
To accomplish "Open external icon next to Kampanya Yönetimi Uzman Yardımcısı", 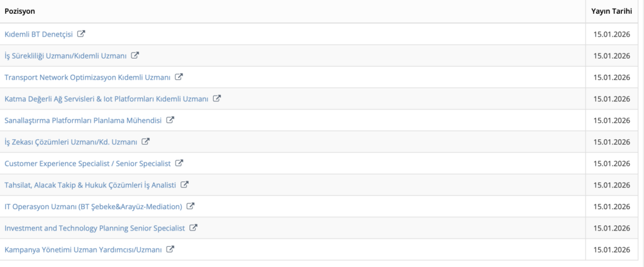I will click(x=170, y=249).
